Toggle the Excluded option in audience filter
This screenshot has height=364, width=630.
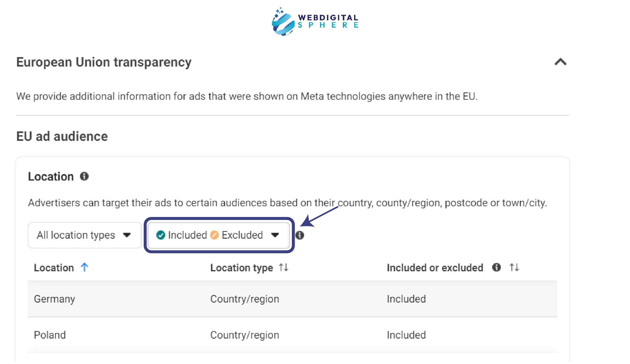(241, 235)
